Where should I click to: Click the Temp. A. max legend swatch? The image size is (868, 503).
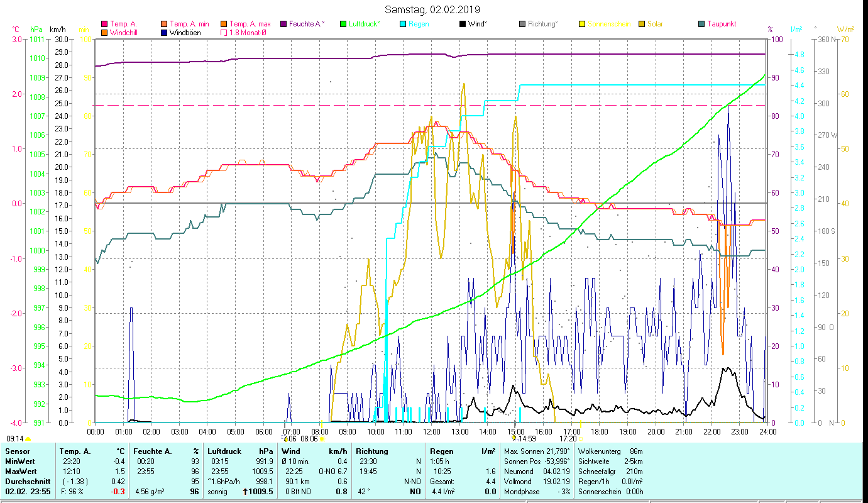(224, 24)
